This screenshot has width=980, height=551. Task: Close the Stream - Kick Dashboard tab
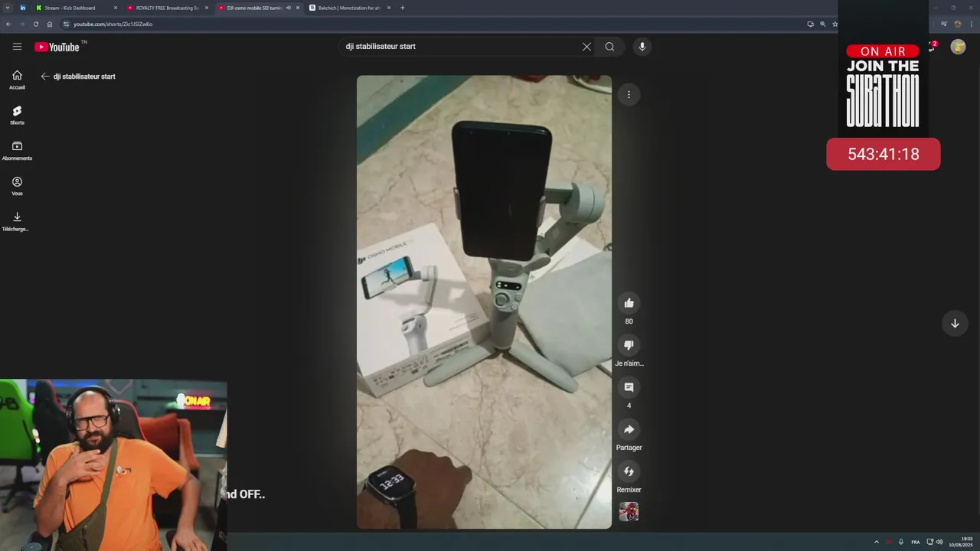pos(116,8)
